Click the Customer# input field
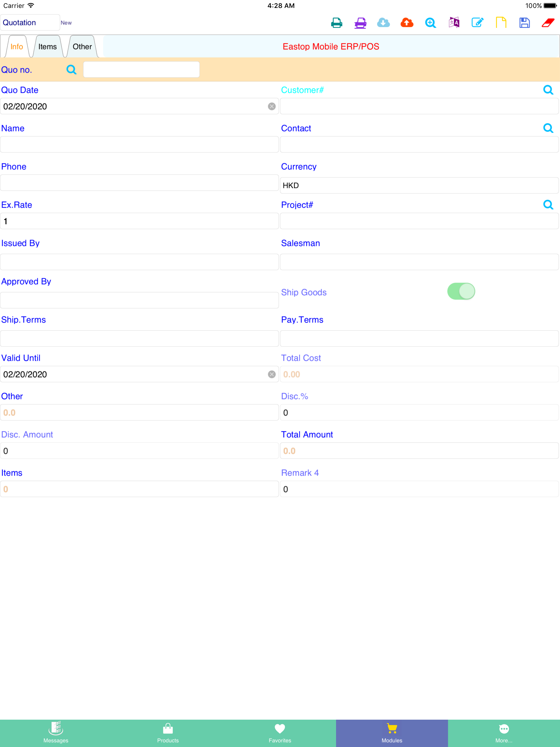Image resolution: width=560 pixels, height=747 pixels. 419,106
